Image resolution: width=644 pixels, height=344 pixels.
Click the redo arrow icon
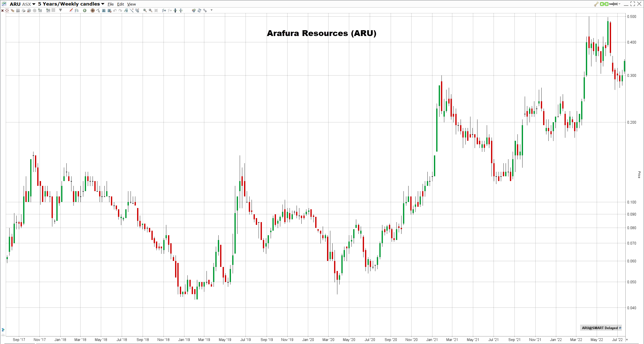click(x=120, y=11)
